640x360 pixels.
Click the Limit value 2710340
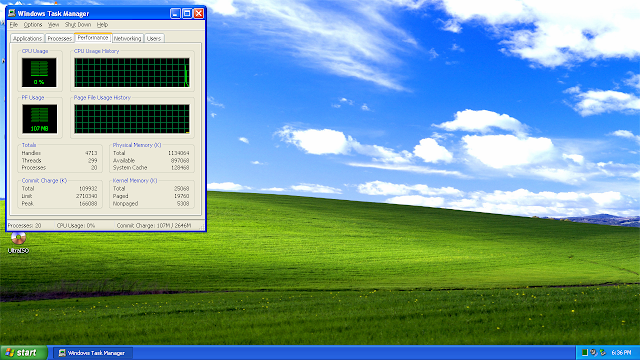point(87,196)
